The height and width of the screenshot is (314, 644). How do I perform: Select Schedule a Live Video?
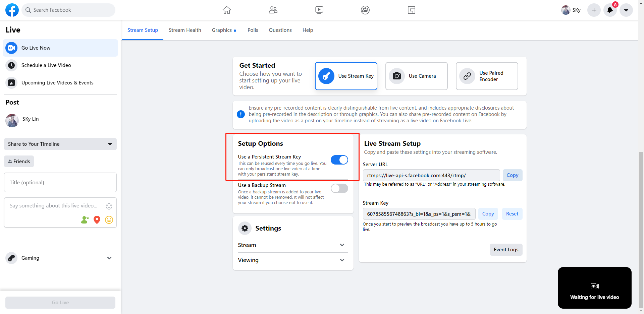pos(60,65)
